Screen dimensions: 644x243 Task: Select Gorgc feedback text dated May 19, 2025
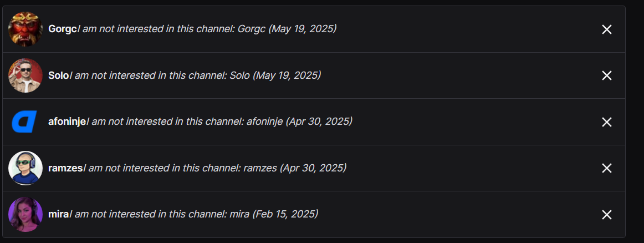coord(207,29)
